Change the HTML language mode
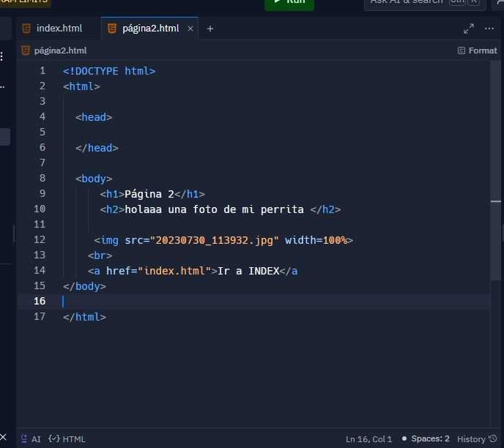The height and width of the screenshot is (448, 504). tap(67, 439)
